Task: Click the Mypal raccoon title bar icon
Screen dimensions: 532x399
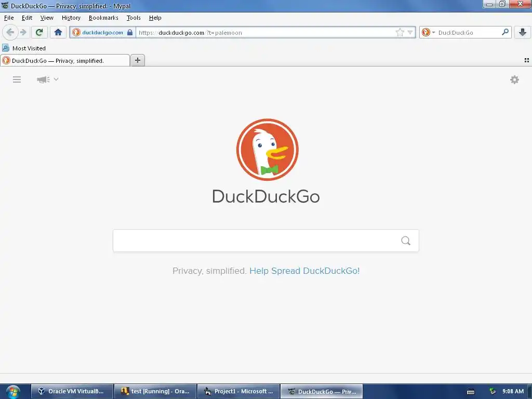Action: coord(5,5)
